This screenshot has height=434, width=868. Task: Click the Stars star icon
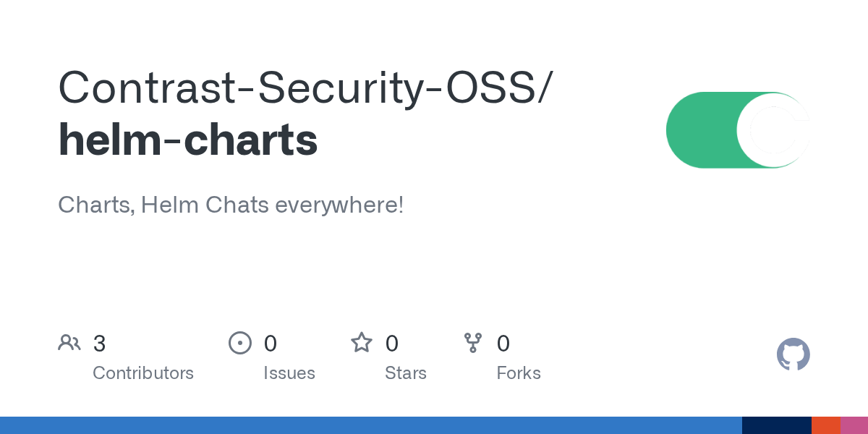[362, 342]
